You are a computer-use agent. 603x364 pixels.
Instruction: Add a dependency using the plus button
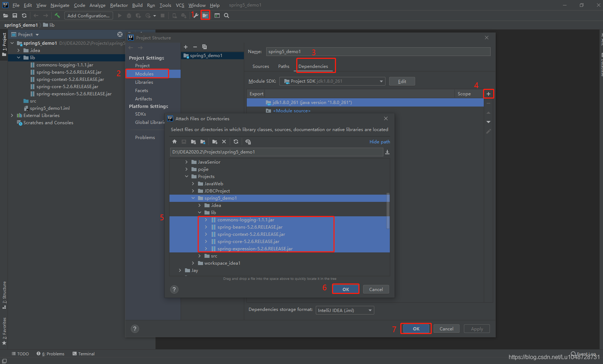[x=488, y=94]
